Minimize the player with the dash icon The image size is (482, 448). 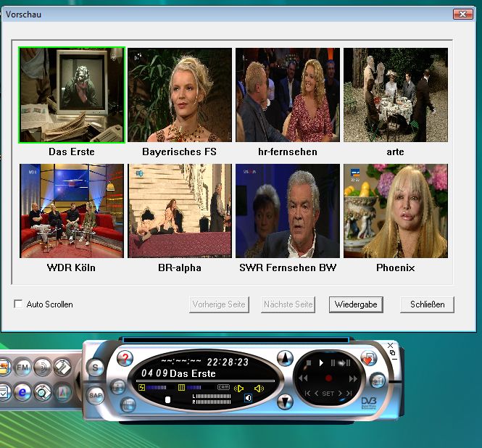tap(394, 359)
